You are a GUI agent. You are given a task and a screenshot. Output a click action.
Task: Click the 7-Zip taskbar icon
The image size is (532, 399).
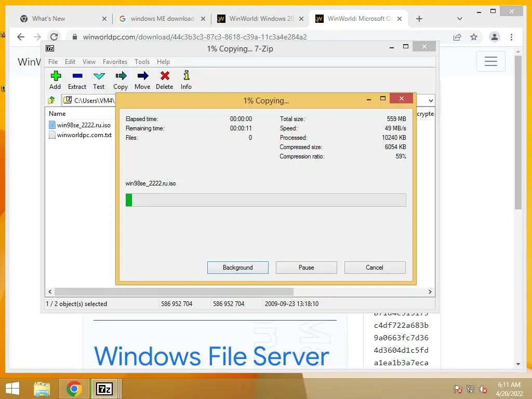click(104, 389)
